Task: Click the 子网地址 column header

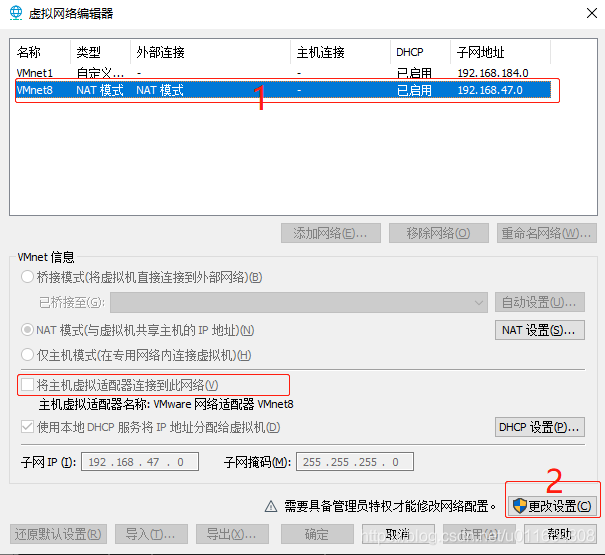Action: point(500,52)
